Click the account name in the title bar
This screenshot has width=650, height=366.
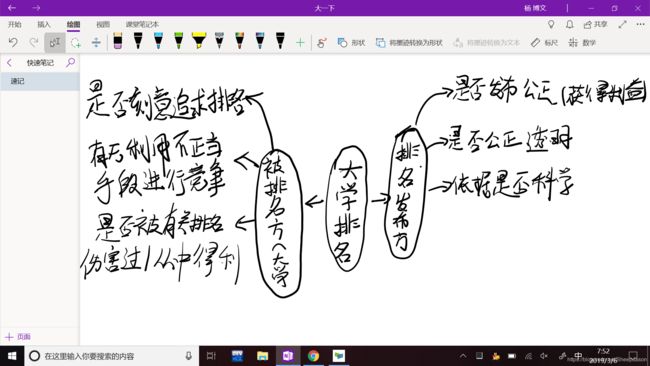tap(535, 8)
